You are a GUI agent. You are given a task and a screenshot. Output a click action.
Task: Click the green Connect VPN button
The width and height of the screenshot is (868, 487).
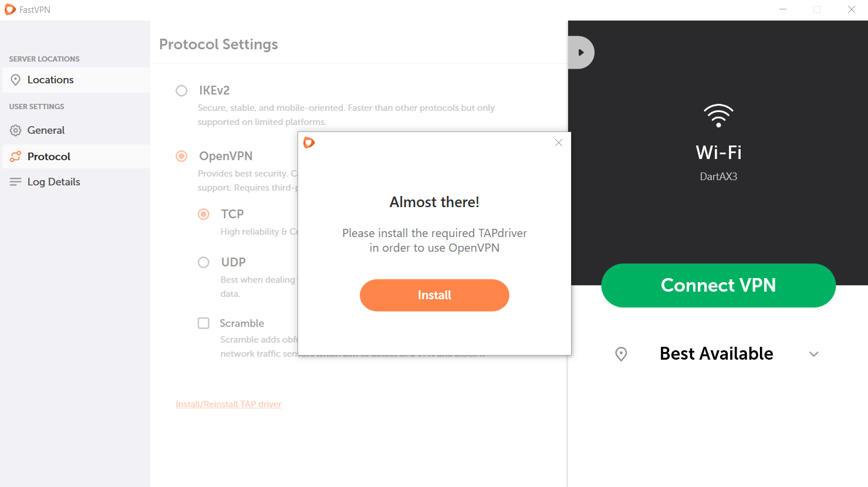pyautogui.click(x=718, y=285)
